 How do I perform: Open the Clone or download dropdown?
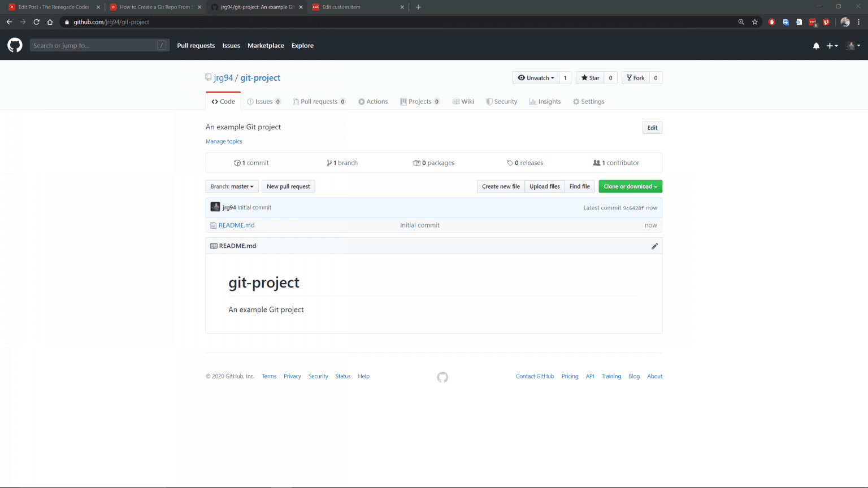(630, 186)
